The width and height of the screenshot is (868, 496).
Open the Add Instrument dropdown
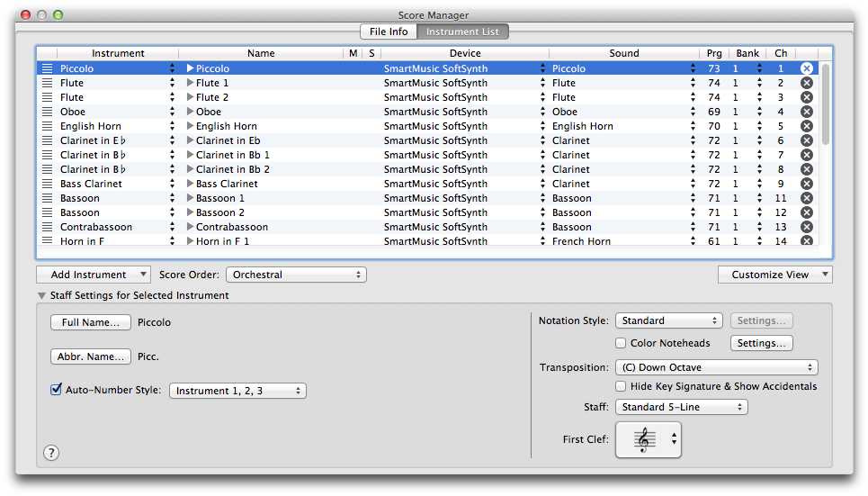point(94,275)
